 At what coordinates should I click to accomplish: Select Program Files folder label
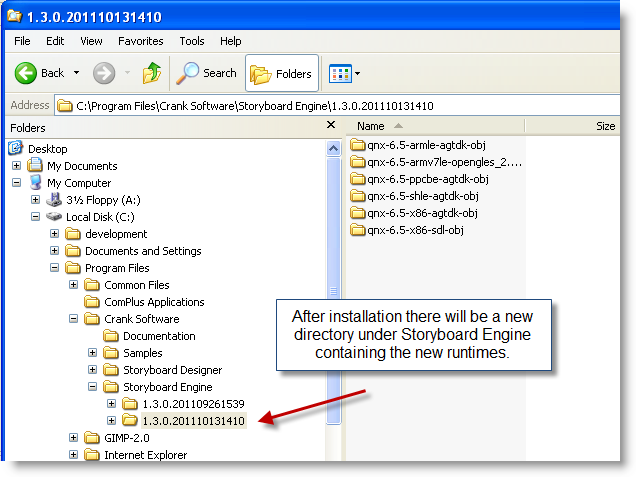[117, 268]
